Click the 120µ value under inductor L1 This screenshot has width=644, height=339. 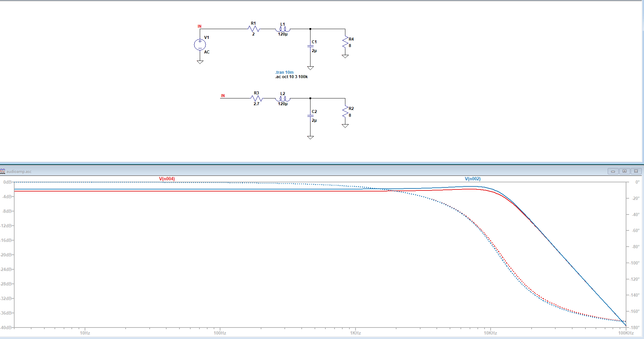pyautogui.click(x=283, y=34)
